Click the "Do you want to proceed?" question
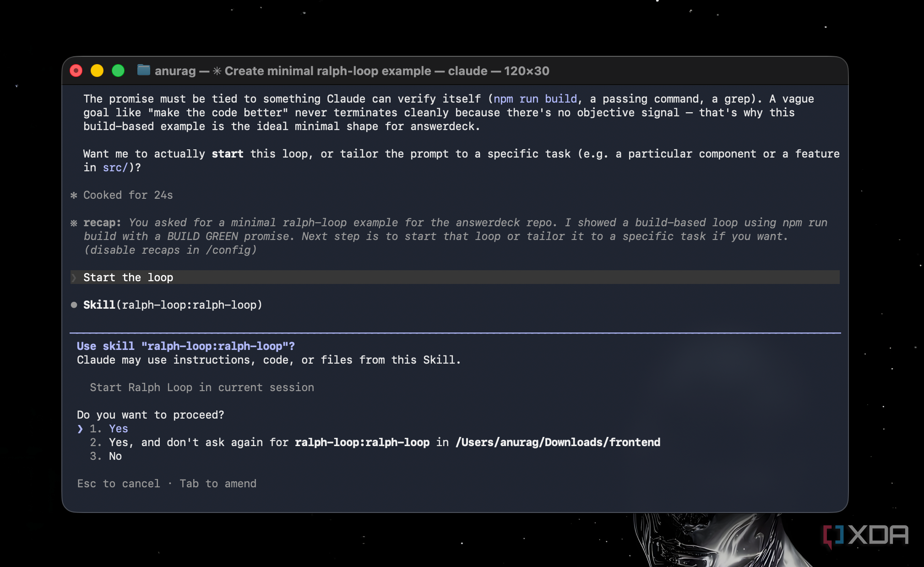The width and height of the screenshot is (924, 567). coord(151,415)
